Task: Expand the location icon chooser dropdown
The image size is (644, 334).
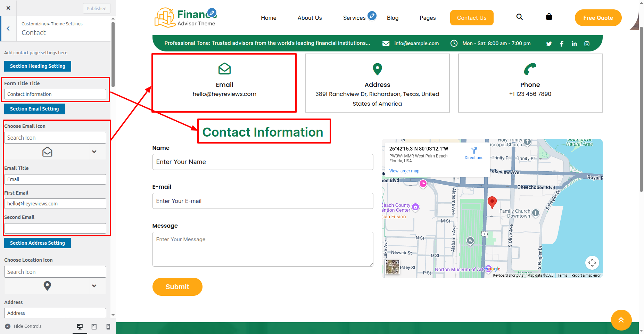Action: (94, 286)
